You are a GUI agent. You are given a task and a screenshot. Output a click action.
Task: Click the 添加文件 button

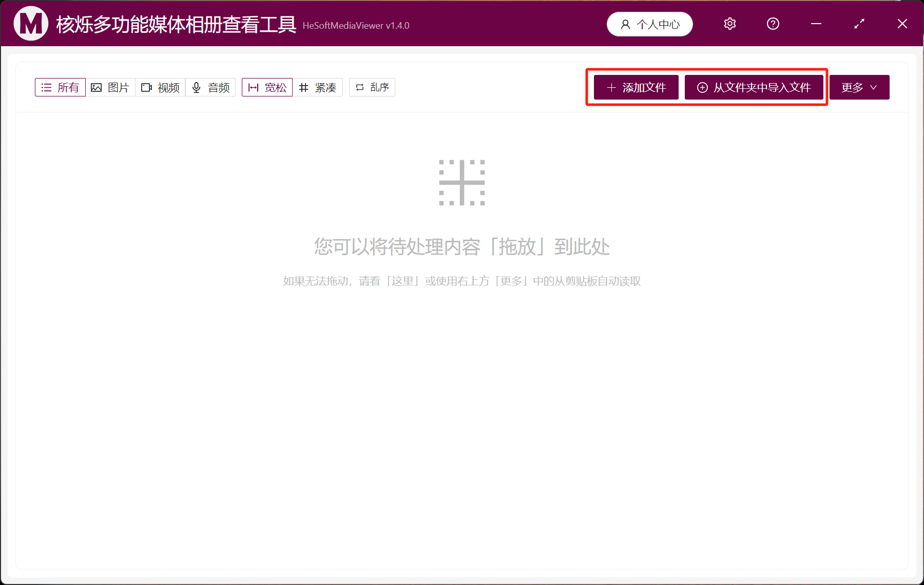pos(636,87)
